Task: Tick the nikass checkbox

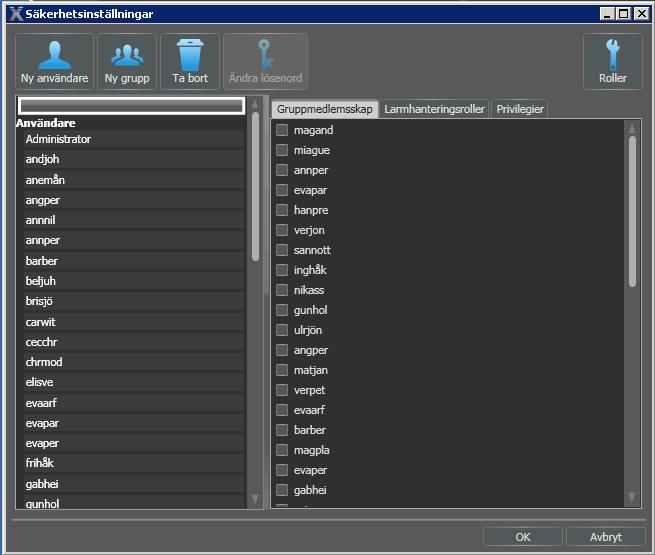Action: click(x=282, y=290)
